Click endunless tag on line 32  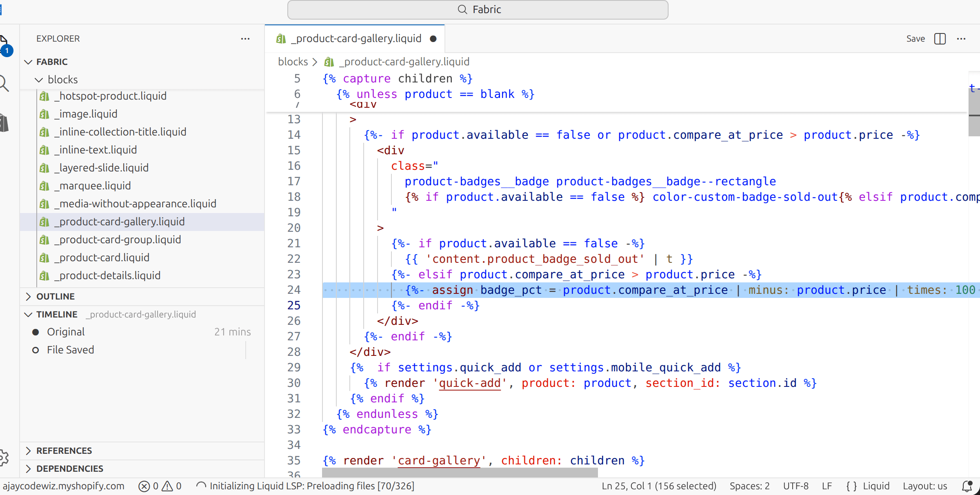[x=387, y=414]
